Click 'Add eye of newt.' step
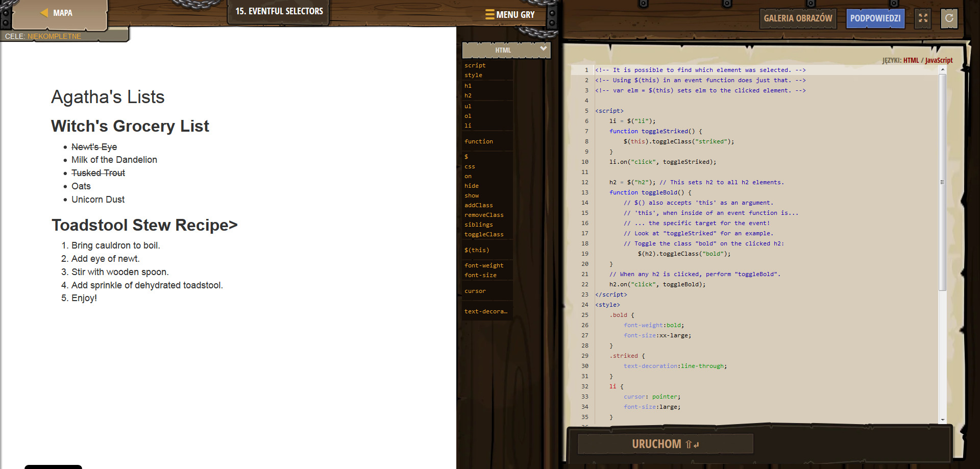980x469 pixels. [x=106, y=259]
